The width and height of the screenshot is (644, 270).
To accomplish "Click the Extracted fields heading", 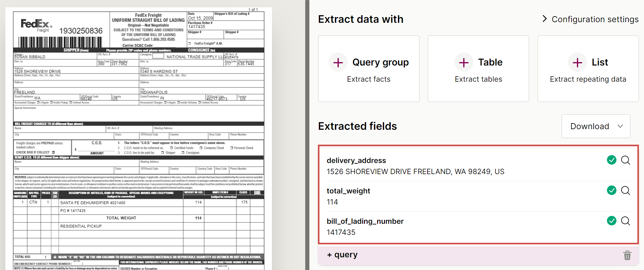I will click(x=357, y=126).
